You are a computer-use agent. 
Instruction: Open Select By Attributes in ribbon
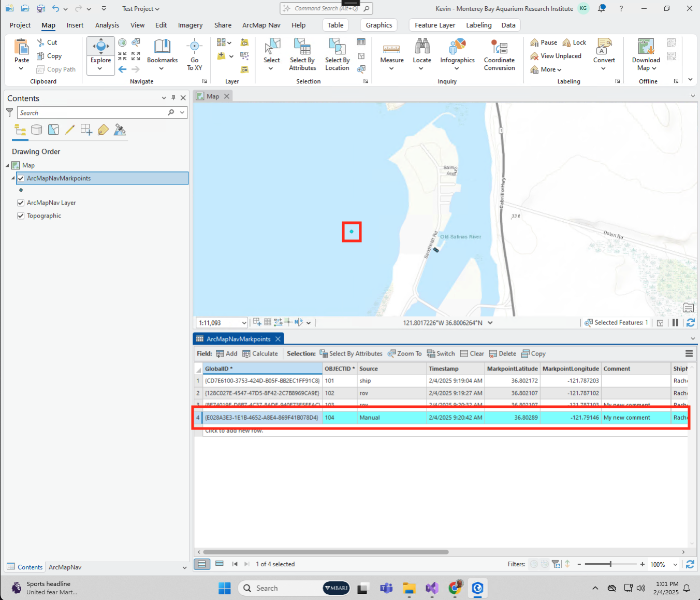[302, 54]
